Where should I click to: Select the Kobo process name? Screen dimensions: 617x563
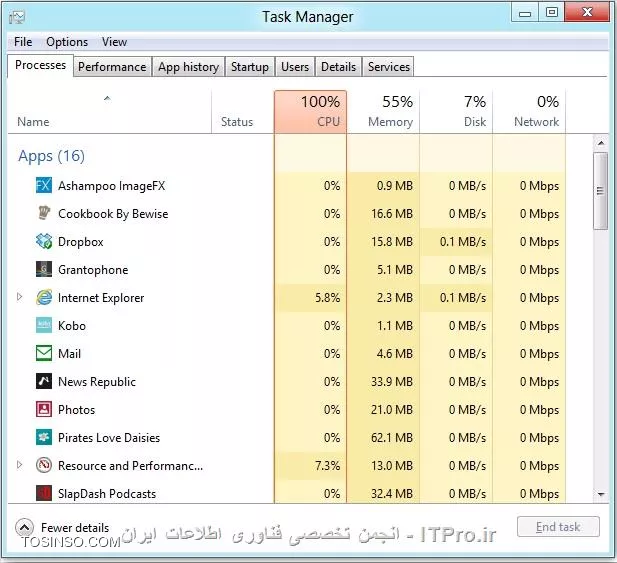click(x=72, y=326)
